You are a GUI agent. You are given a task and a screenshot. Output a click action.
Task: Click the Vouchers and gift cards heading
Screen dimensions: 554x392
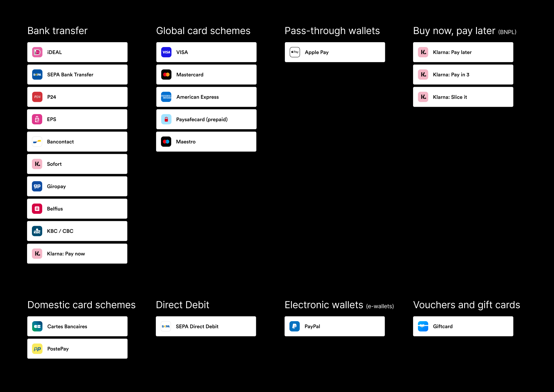click(x=467, y=305)
